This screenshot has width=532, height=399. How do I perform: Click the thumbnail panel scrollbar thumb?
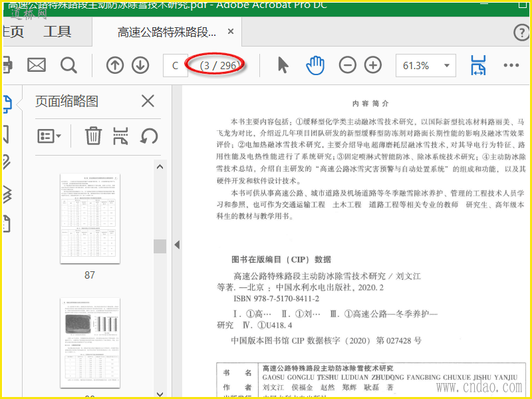click(160, 246)
